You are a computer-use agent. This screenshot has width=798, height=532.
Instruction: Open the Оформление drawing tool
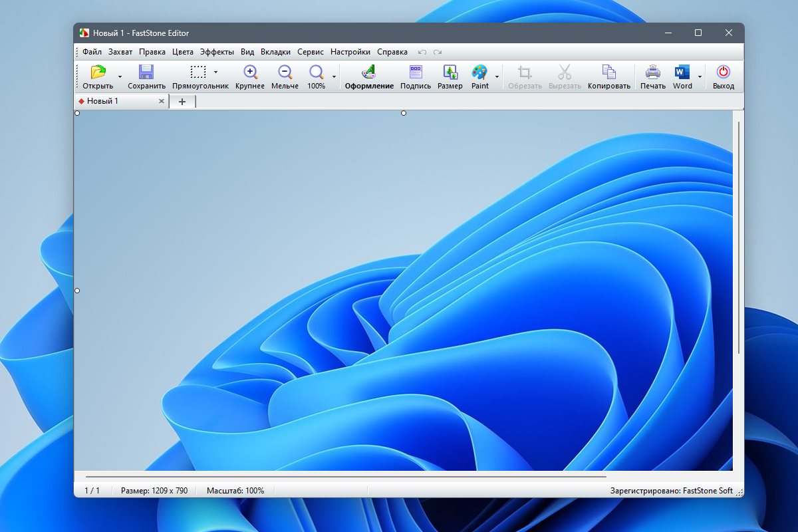pyautogui.click(x=369, y=77)
